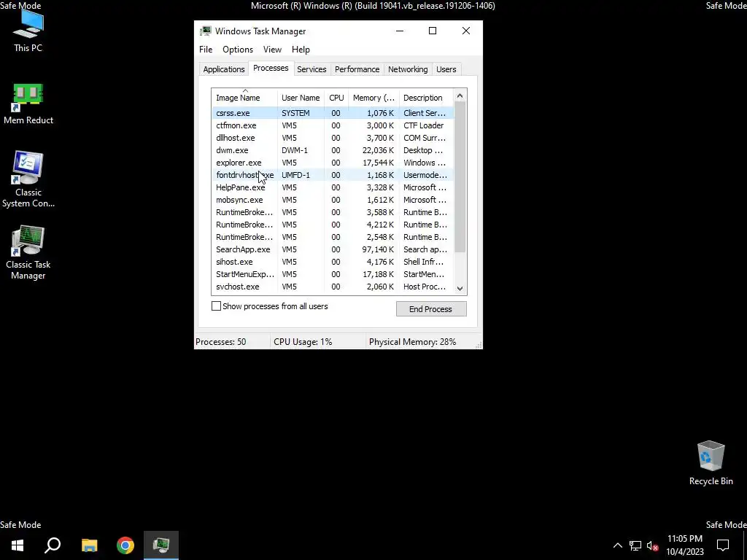Select RuntimeBroker row using 2,548 K
Image resolution: width=747 pixels, height=560 pixels.
click(x=333, y=237)
